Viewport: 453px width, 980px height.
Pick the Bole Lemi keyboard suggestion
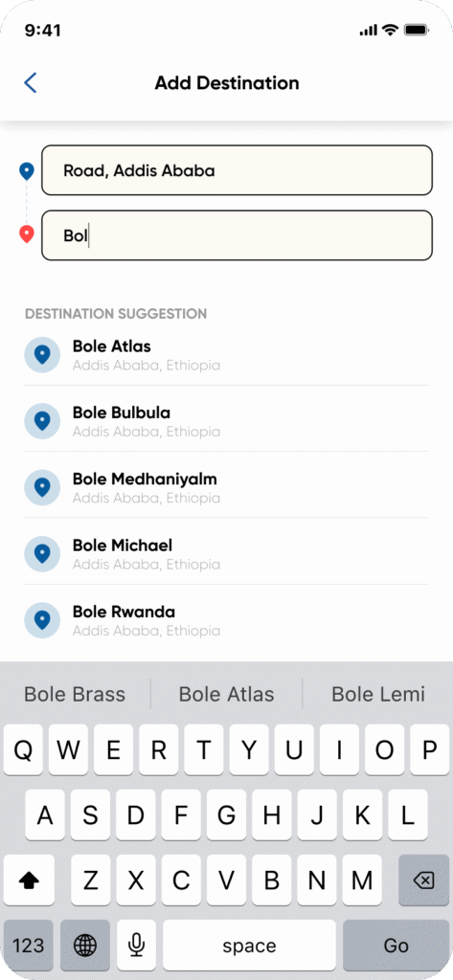pos(378,695)
